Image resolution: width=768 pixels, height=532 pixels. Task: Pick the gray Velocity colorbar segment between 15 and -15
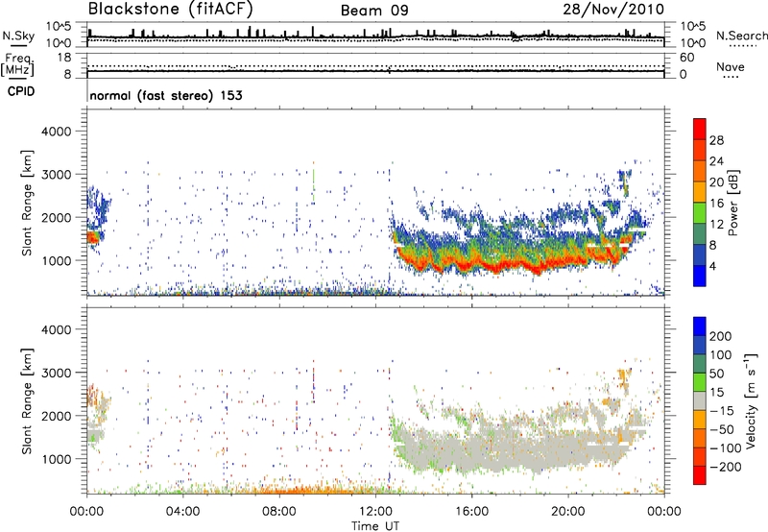point(700,400)
